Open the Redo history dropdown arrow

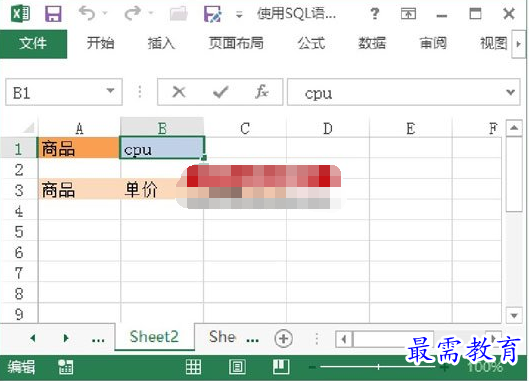[150, 13]
